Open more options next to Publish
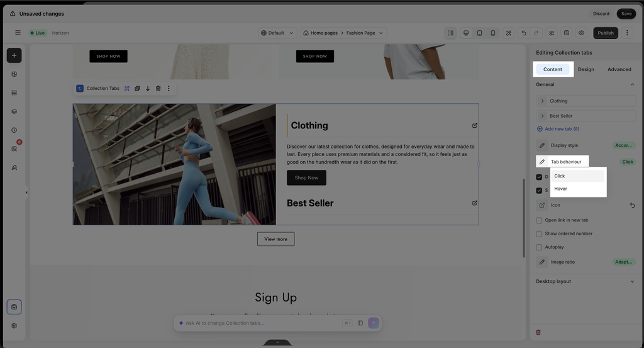The image size is (644, 348). tap(627, 33)
